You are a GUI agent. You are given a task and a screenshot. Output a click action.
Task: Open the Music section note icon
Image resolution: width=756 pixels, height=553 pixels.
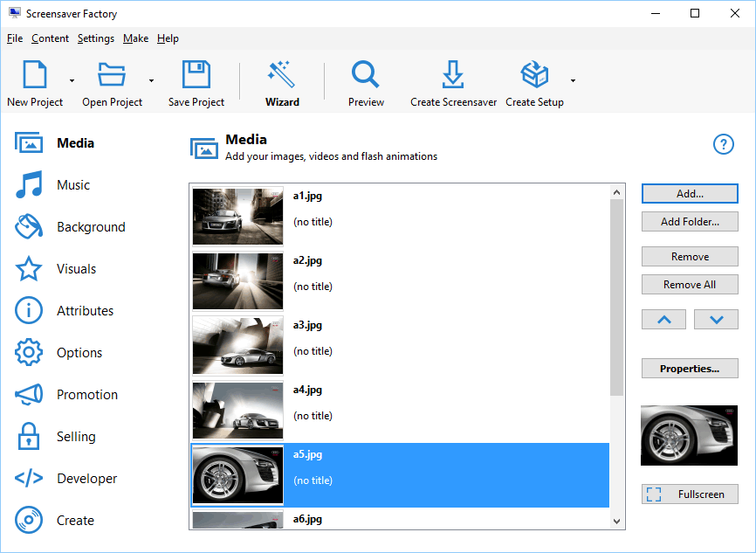click(x=29, y=185)
